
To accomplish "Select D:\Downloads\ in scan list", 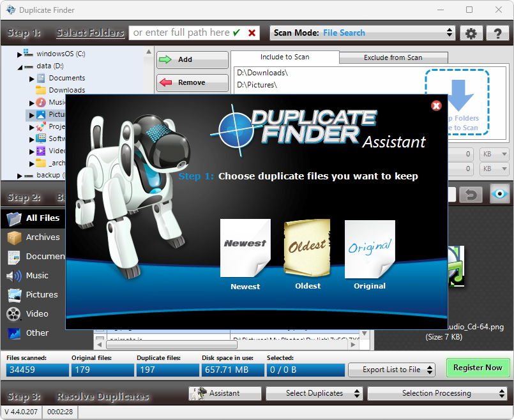I will pos(262,73).
